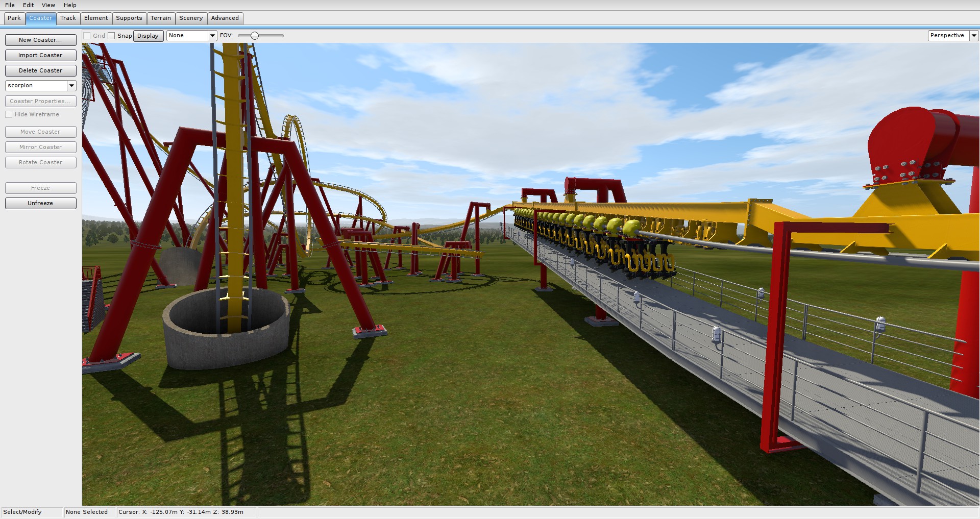The width and height of the screenshot is (980, 519).
Task: Click the Display button
Action: click(x=148, y=36)
